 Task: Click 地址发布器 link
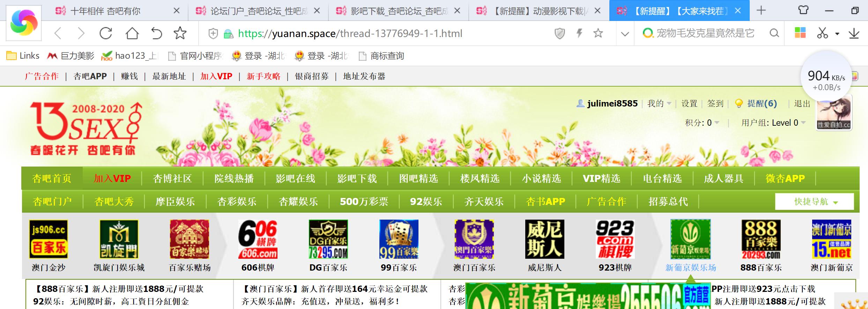[x=364, y=76]
